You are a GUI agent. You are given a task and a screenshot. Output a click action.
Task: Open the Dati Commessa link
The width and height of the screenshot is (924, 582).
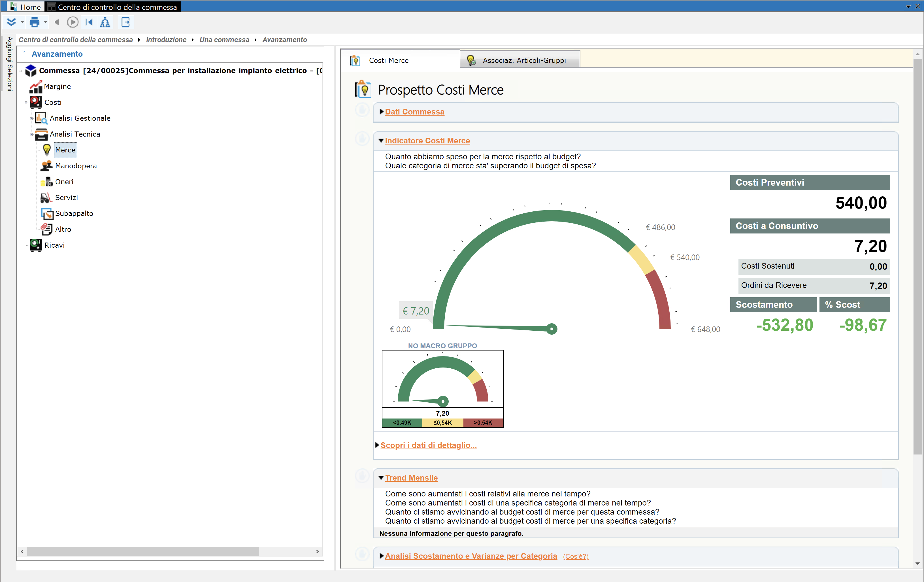414,112
